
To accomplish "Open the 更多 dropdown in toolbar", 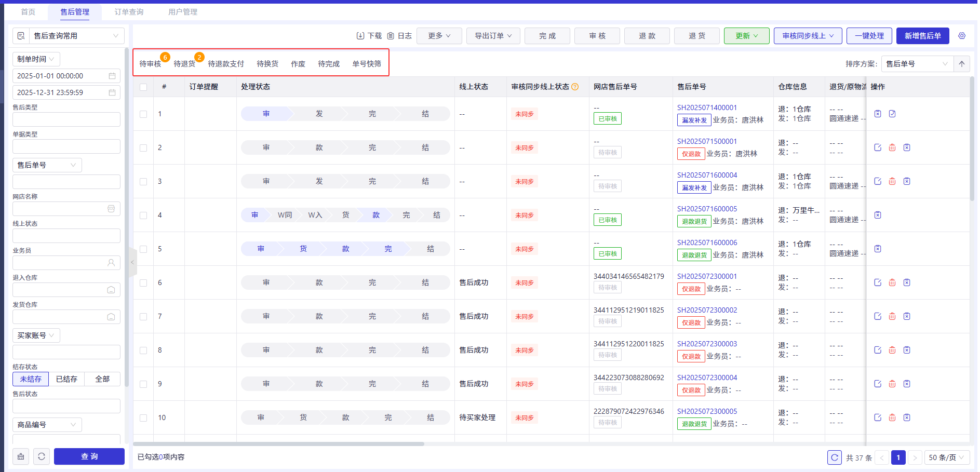I will (x=439, y=36).
